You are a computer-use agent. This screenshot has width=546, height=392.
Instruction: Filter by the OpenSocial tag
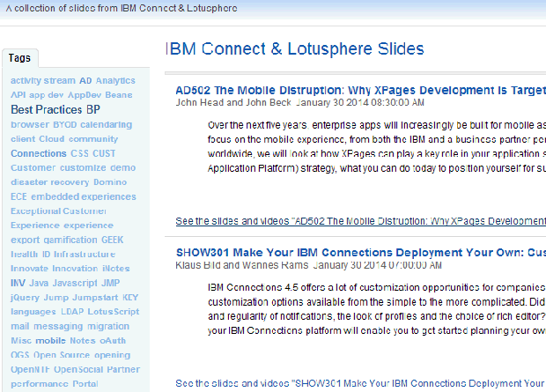coord(78,369)
